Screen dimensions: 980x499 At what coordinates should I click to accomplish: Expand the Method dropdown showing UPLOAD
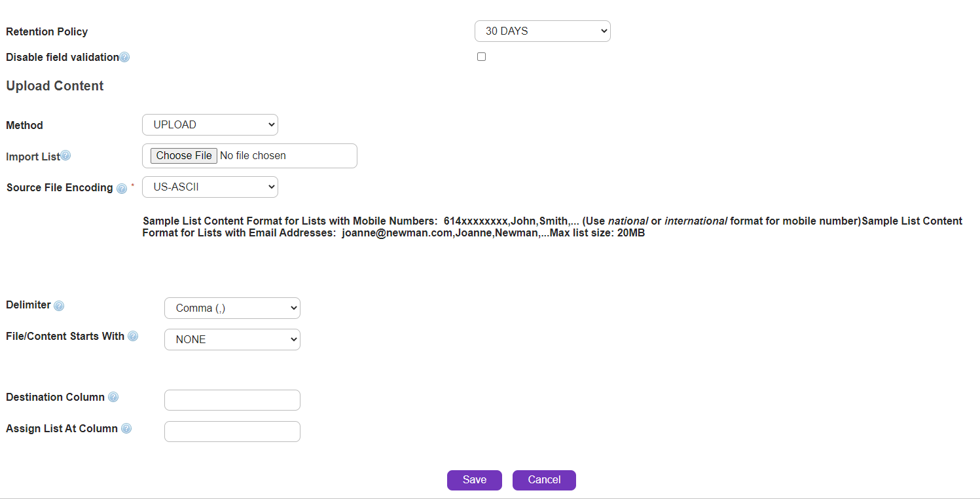(209, 125)
